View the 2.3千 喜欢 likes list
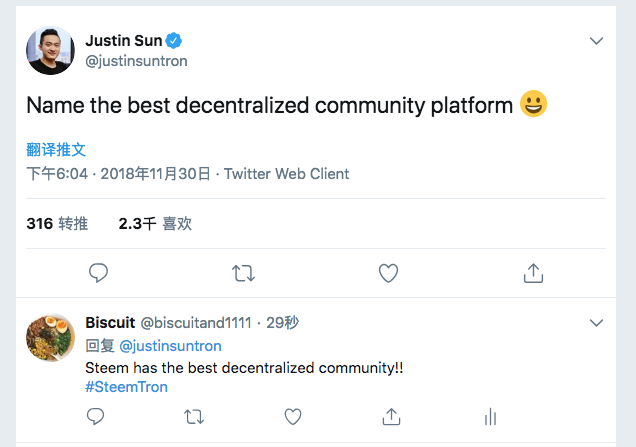636x447 pixels. [x=155, y=224]
